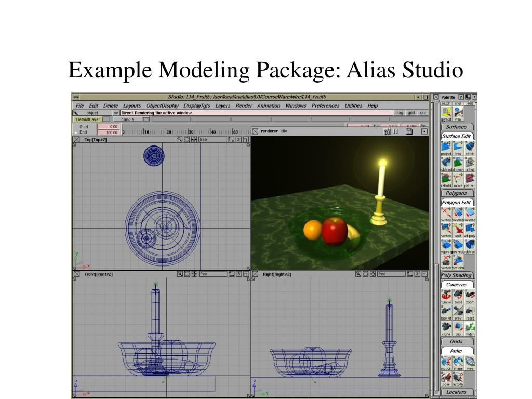The width and height of the screenshot is (532, 399).
Task: Click the help question mark in Palette
Action: coord(461,97)
